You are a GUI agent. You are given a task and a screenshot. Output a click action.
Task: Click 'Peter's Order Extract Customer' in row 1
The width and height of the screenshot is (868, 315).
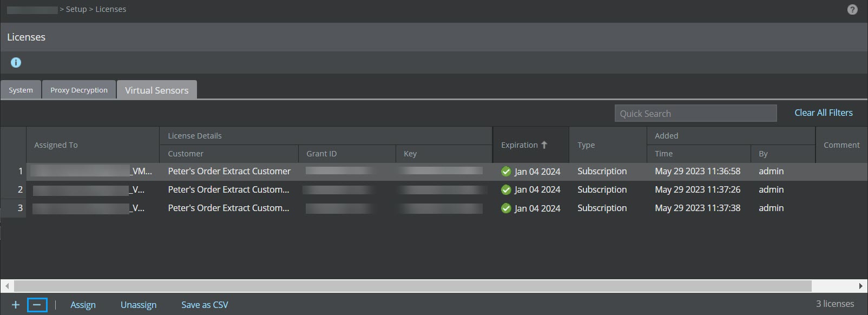pos(229,171)
